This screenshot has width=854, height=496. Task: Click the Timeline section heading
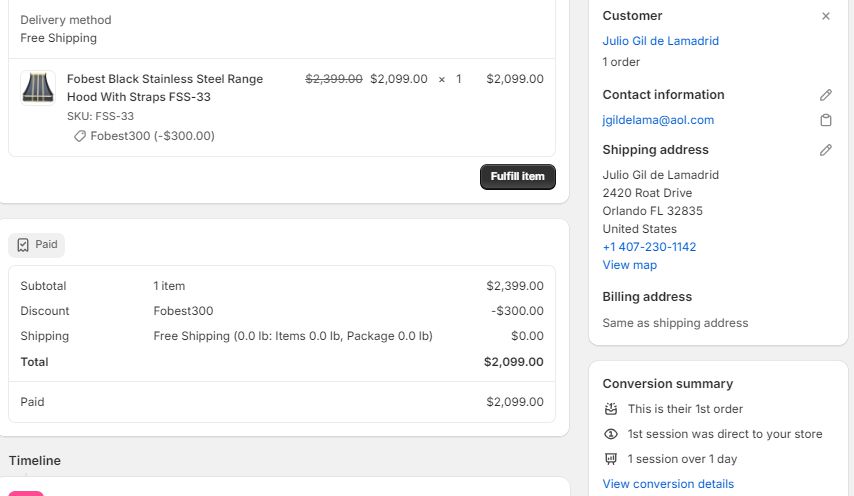tap(35, 461)
